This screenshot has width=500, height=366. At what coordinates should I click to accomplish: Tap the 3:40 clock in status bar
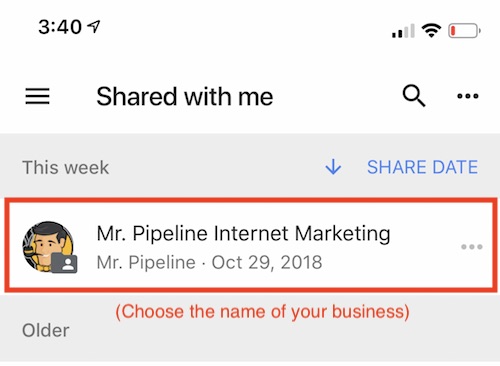60,27
